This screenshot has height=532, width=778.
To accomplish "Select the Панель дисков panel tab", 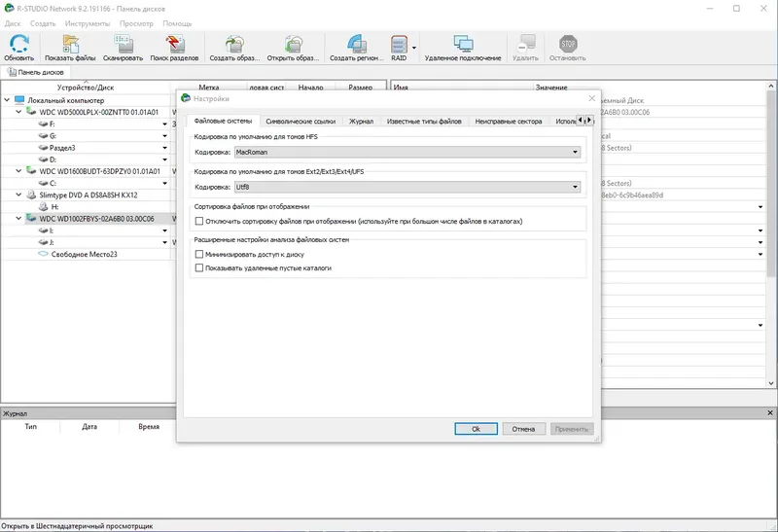I will click(36, 72).
